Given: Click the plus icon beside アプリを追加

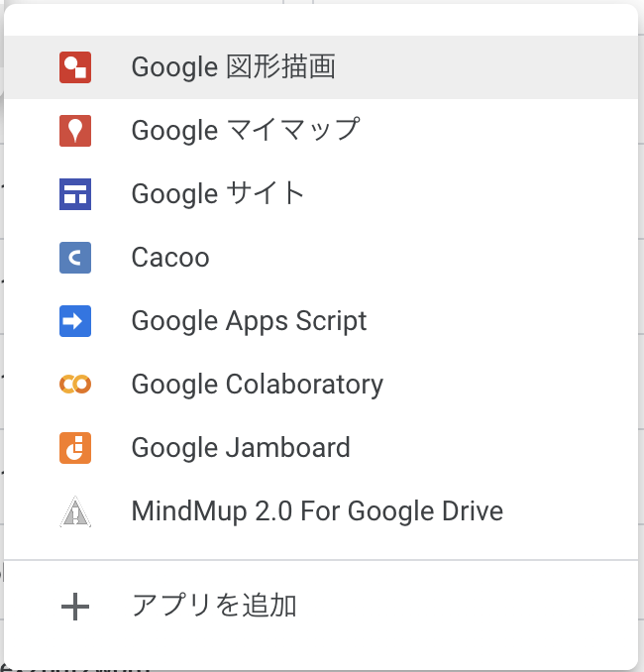Looking at the screenshot, I should pyautogui.click(x=75, y=606).
